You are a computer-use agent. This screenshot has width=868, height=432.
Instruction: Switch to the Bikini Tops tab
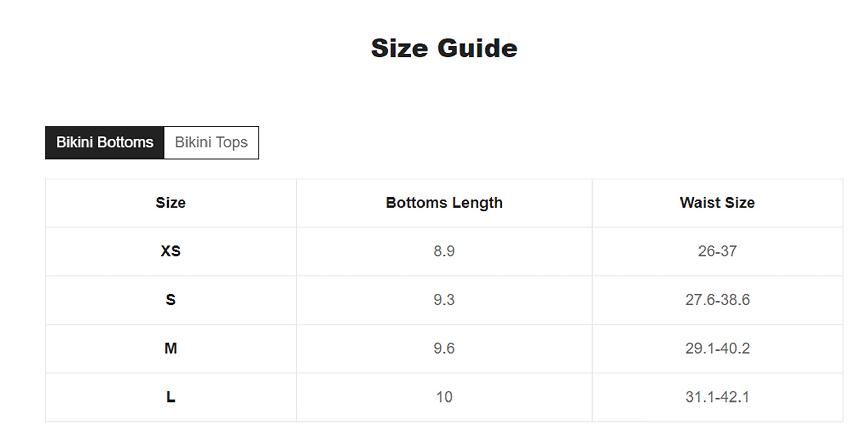tap(211, 143)
